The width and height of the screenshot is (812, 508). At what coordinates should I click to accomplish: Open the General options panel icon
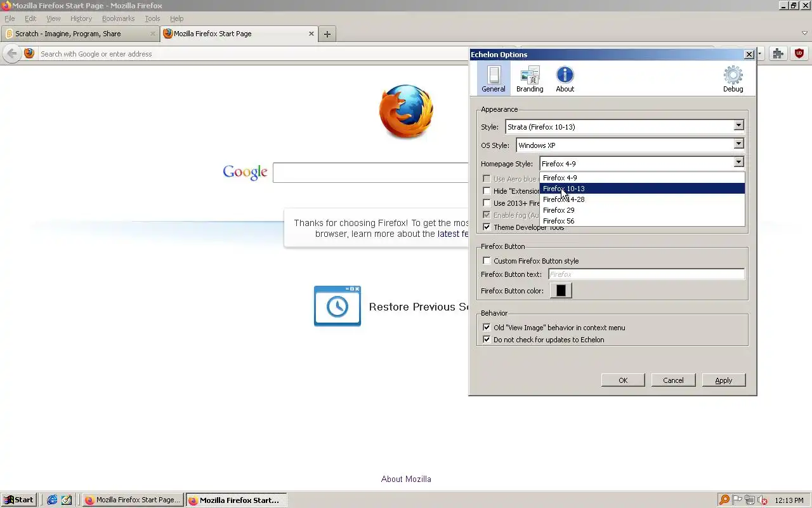click(x=493, y=79)
